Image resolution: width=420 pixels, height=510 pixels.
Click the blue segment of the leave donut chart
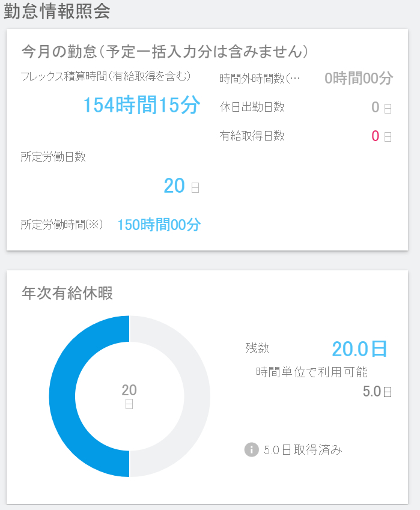point(62,396)
